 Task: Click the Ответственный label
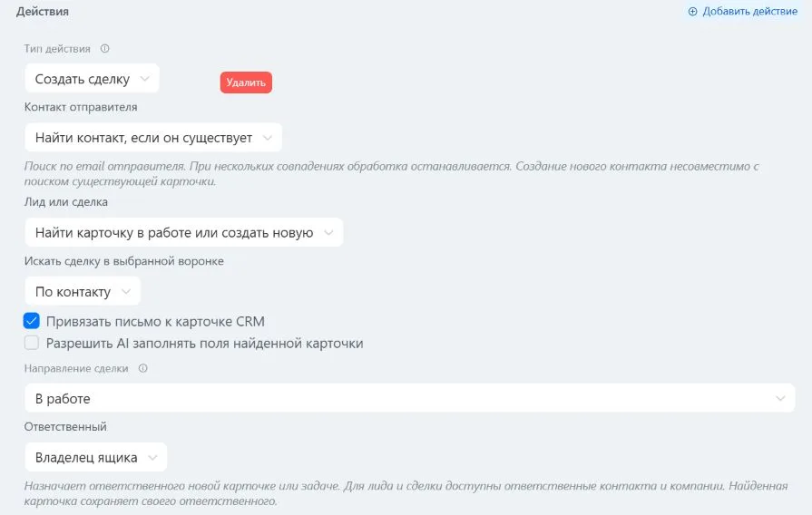coord(65,426)
